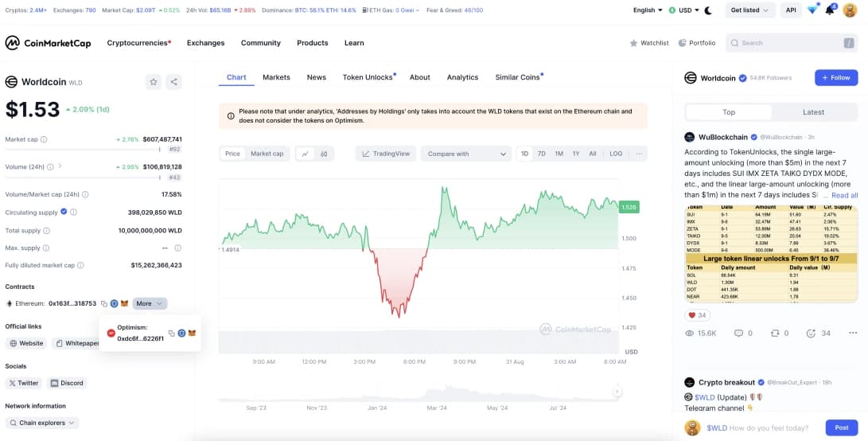The image size is (868, 441).
Task: Open the Markets tab
Action: 276,77
